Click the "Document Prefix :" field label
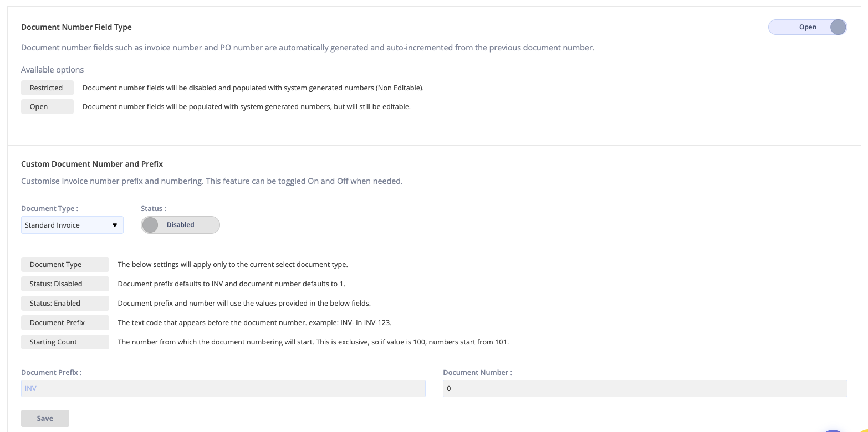Viewport: 868px width, 432px height. pos(51,373)
